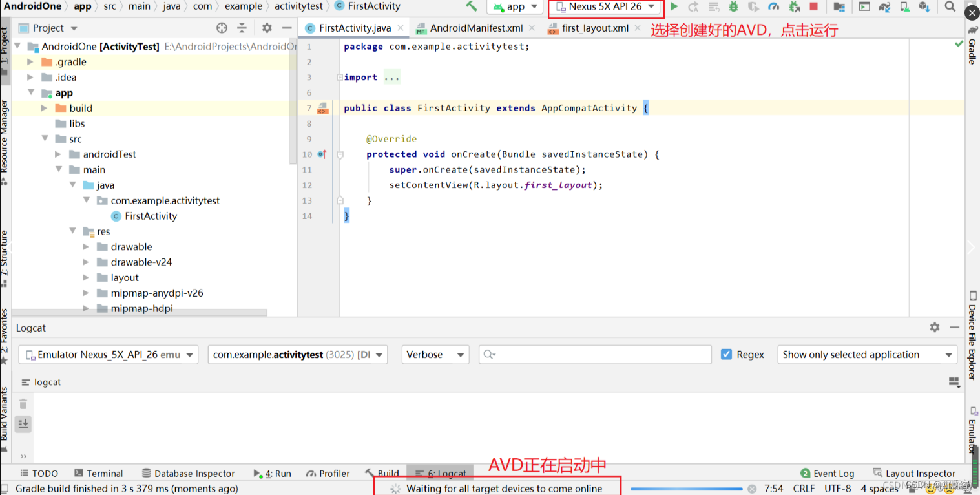The image size is (980, 495).
Task: Click Select Opened File target icon
Action: pyautogui.click(x=222, y=28)
